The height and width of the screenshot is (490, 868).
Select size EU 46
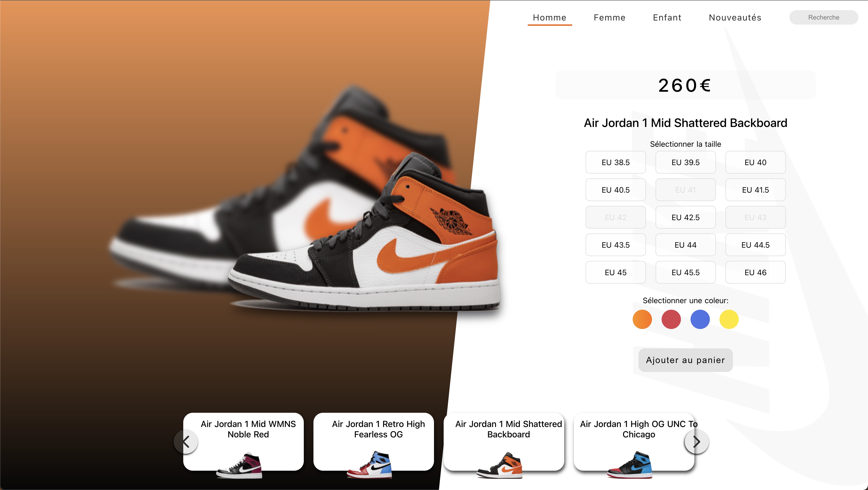tap(755, 272)
